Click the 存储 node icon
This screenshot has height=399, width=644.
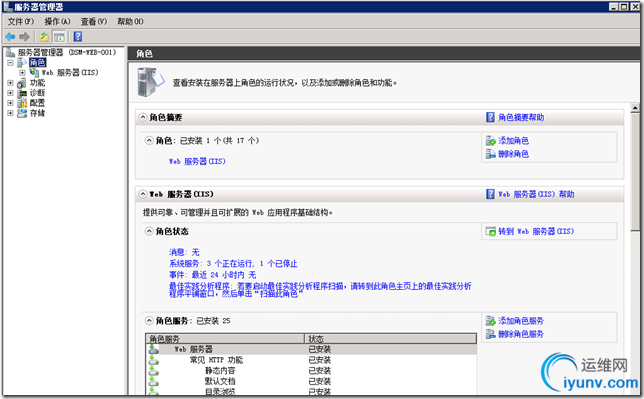(22, 113)
